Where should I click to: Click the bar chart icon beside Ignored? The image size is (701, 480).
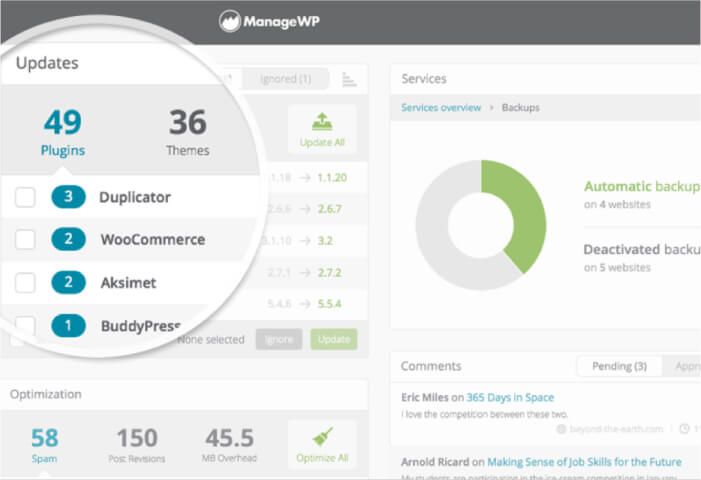point(349,79)
